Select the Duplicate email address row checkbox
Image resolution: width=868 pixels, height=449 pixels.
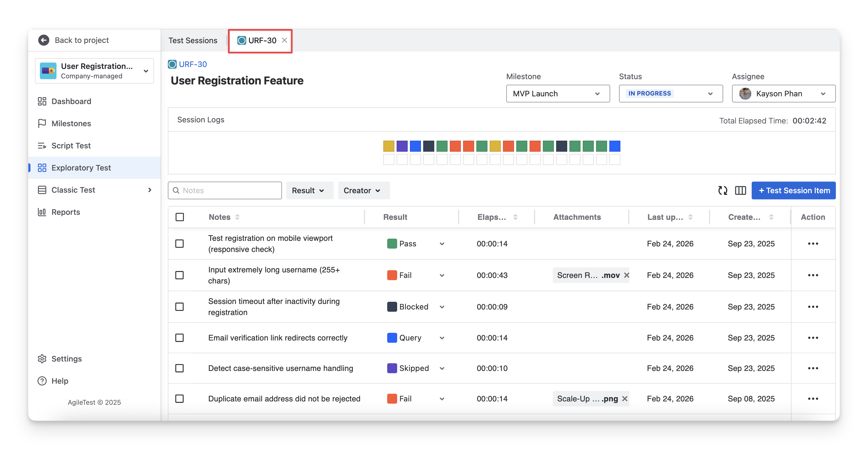[x=179, y=399]
